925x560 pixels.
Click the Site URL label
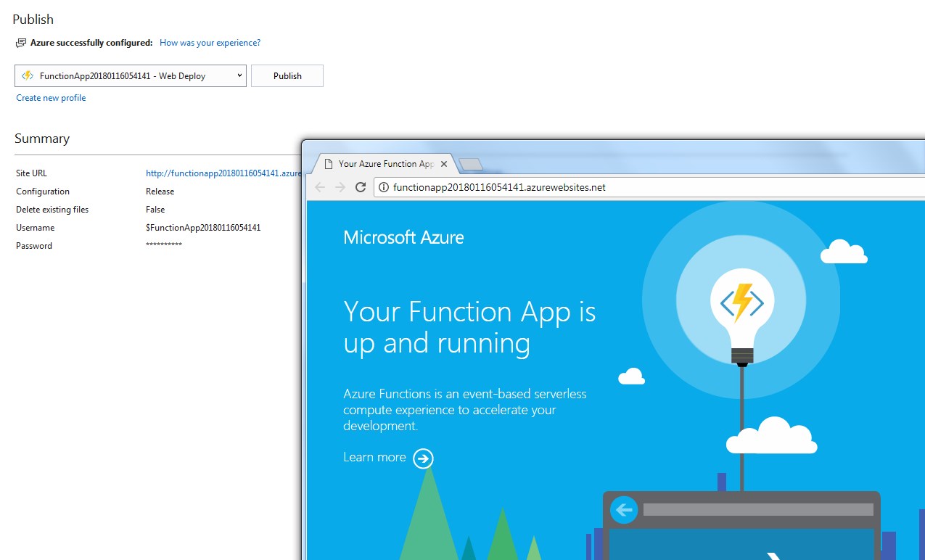pyautogui.click(x=31, y=173)
